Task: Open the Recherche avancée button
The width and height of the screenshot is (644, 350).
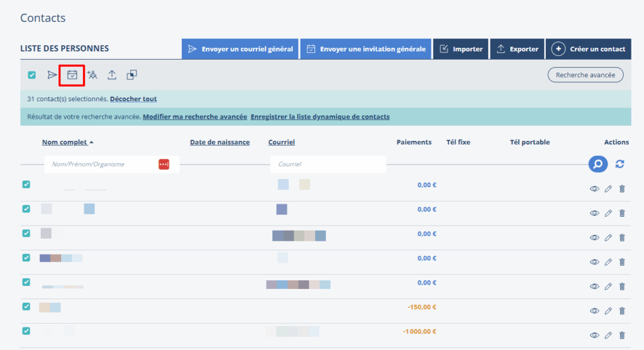Action: (x=586, y=75)
